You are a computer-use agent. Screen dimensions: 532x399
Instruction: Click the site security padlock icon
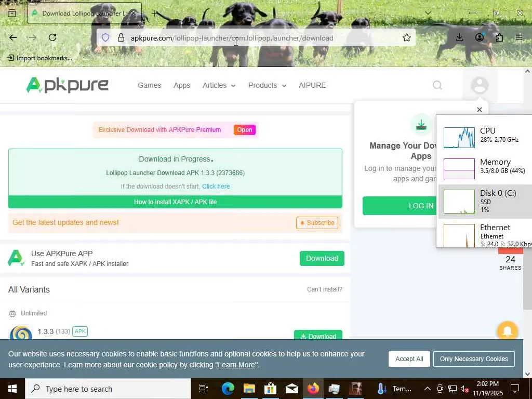coord(121,37)
